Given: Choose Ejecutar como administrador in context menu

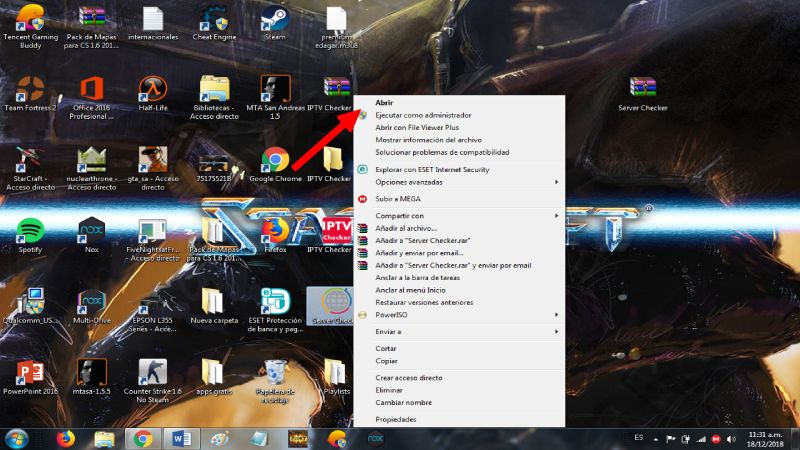Looking at the screenshot, I should coord(459,115).
